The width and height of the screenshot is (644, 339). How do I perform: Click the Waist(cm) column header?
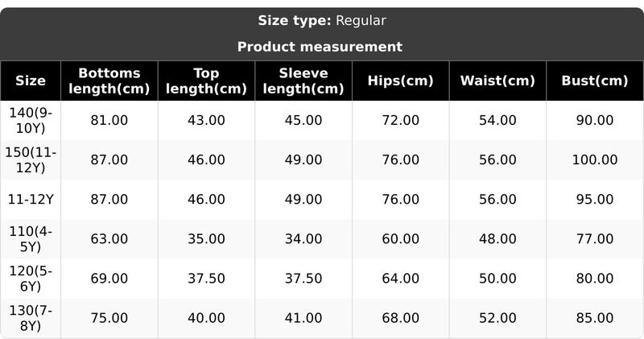[x=497, y=81]
